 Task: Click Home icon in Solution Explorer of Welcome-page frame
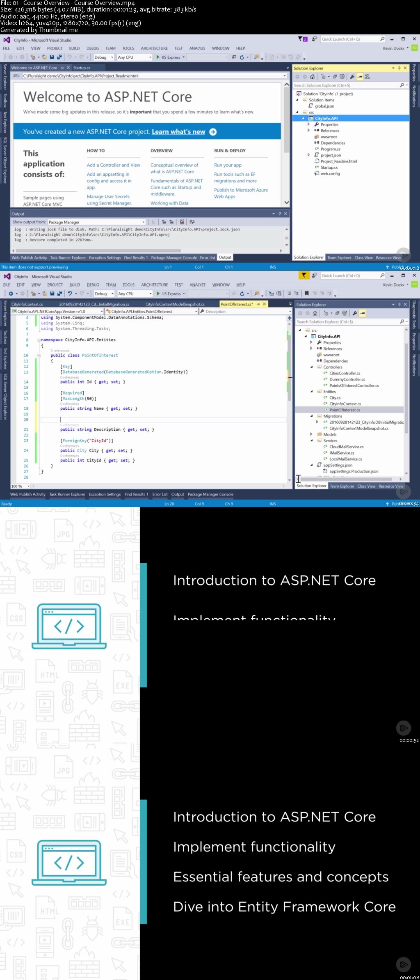[x=313, y=77]
